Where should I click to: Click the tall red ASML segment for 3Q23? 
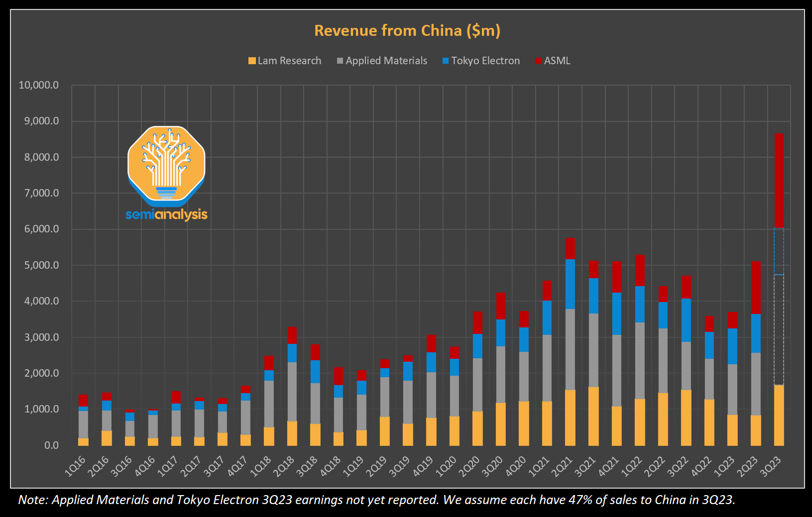[x=779, y=180]
